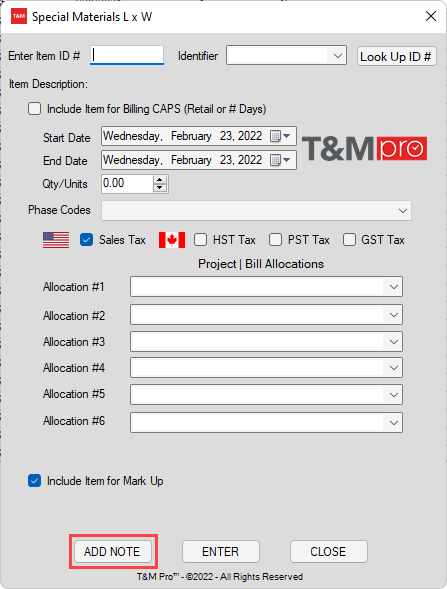Click the United States flag icon

point(56,240)
